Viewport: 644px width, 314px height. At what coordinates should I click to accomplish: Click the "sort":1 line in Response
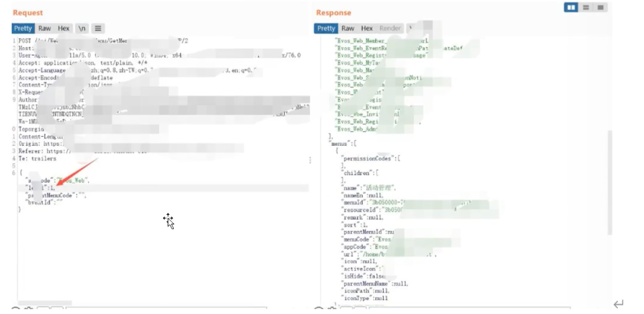(355, 225)
